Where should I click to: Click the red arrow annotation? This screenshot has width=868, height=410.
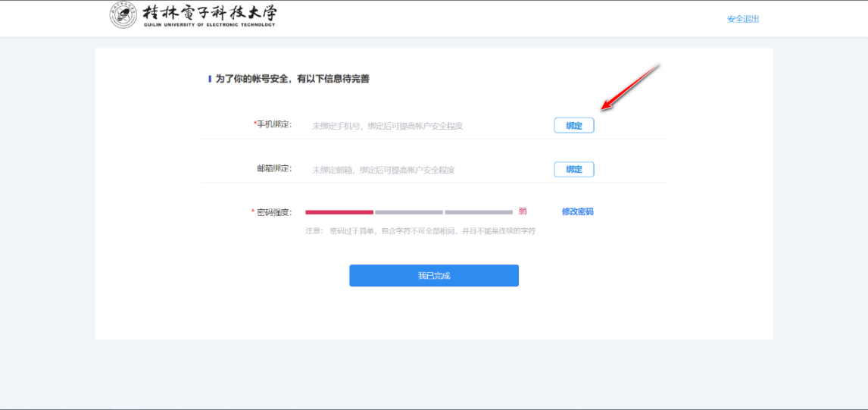pos(630,86)
